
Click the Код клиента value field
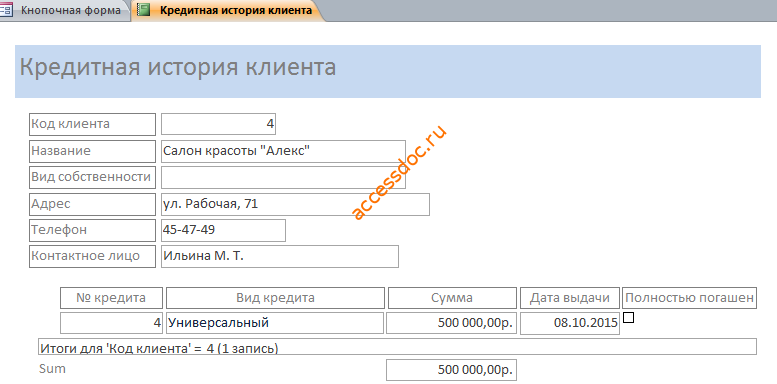point(219,124)
